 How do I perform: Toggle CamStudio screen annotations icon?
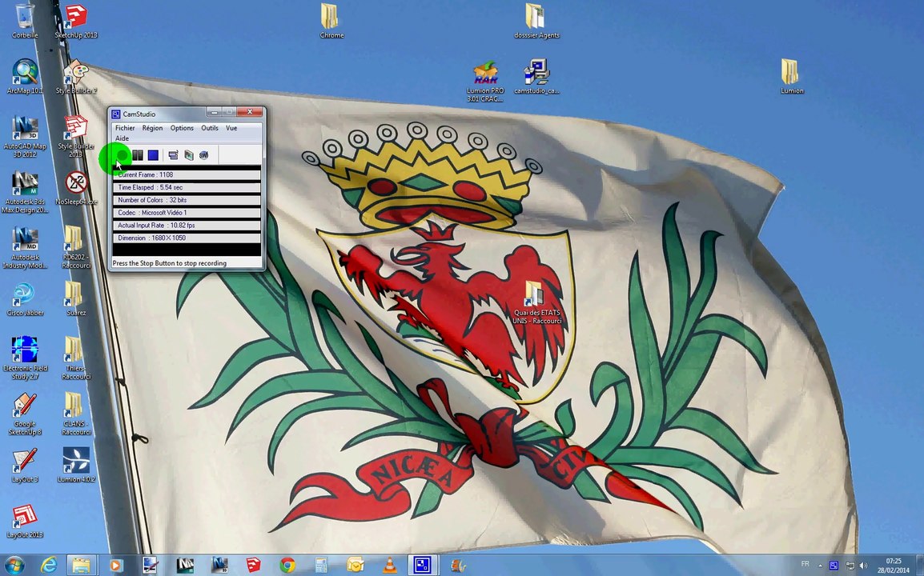(173, 155)
